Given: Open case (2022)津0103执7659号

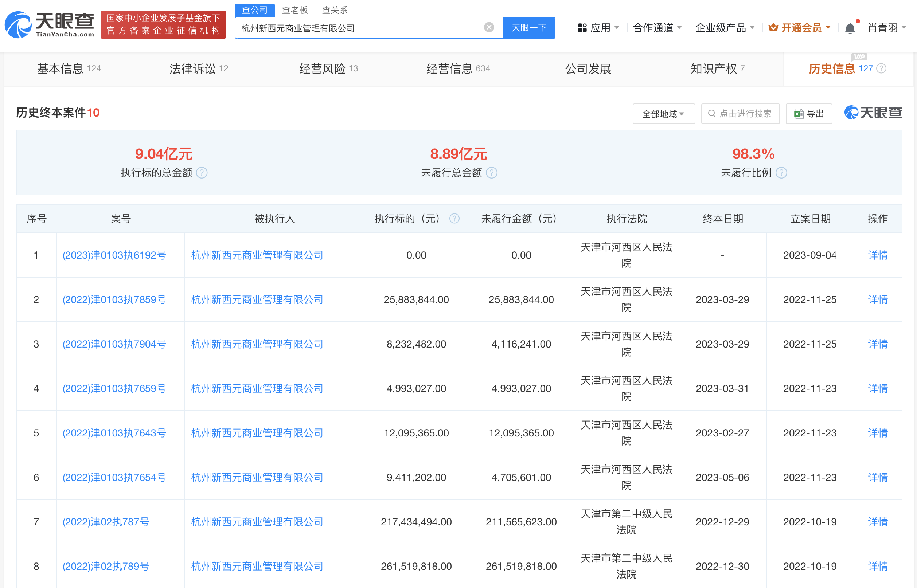Looking at the screenshot, I should point(114,388).
